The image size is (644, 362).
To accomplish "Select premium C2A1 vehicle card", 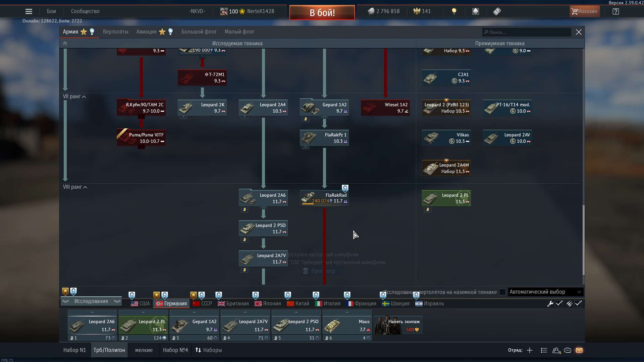I will [446, 77].
